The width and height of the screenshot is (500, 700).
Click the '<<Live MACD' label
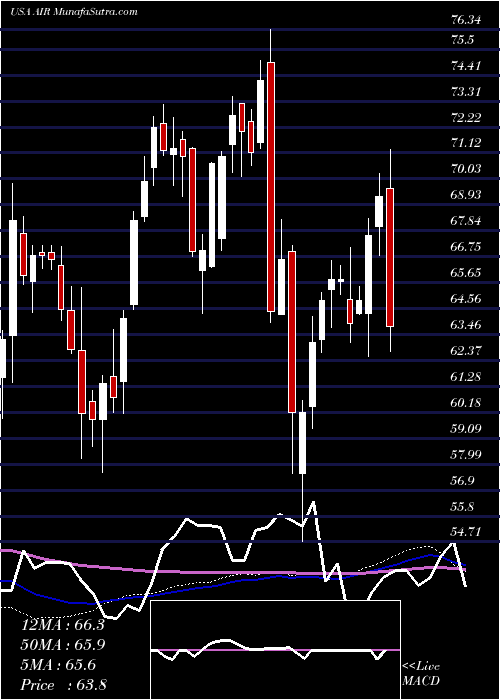coord(421,674)
